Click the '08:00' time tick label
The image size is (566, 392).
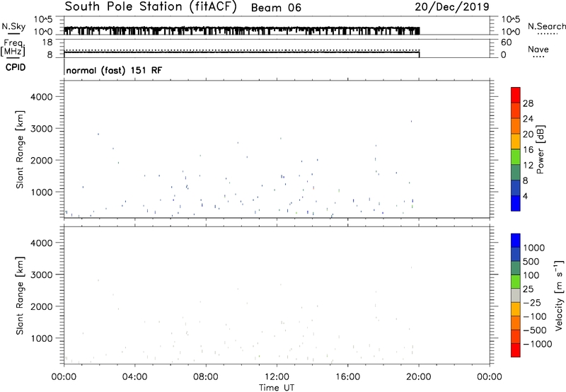point(206,377)
